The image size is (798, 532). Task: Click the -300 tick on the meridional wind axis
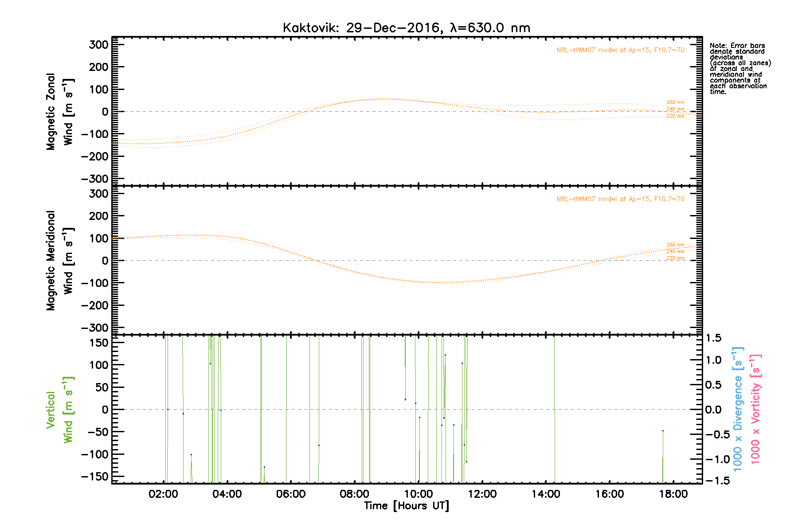point(95,328)
